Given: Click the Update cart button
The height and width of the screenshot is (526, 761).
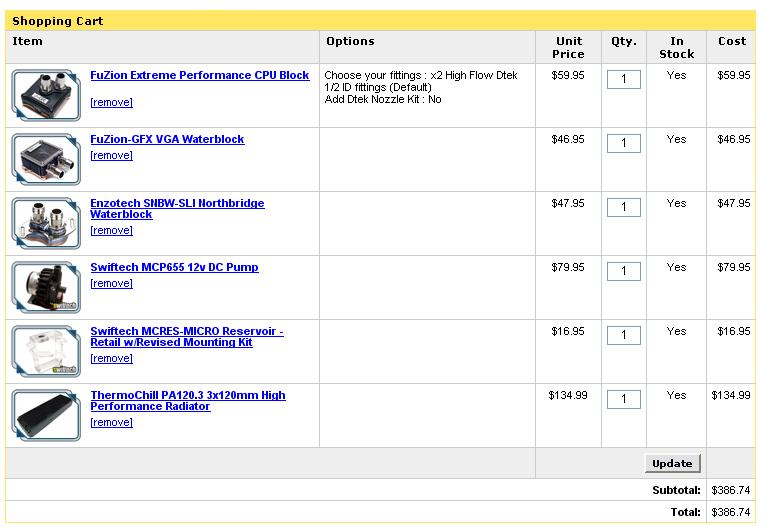Looking at the screenshot, I should [672, 463].
